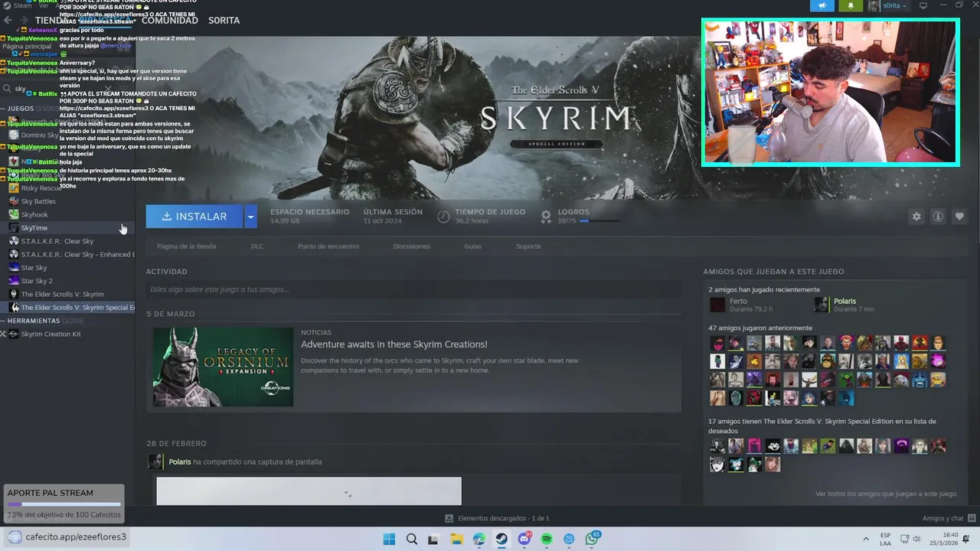Open Windows taskbar search
This screenshot has height=551, width=980.
[412, 539]
